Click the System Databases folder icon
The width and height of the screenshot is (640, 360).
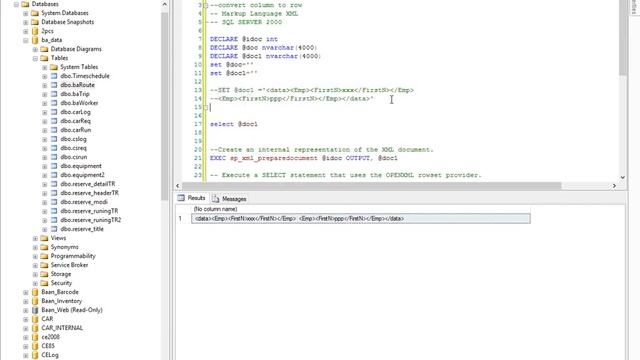click(x=35, y=13)
